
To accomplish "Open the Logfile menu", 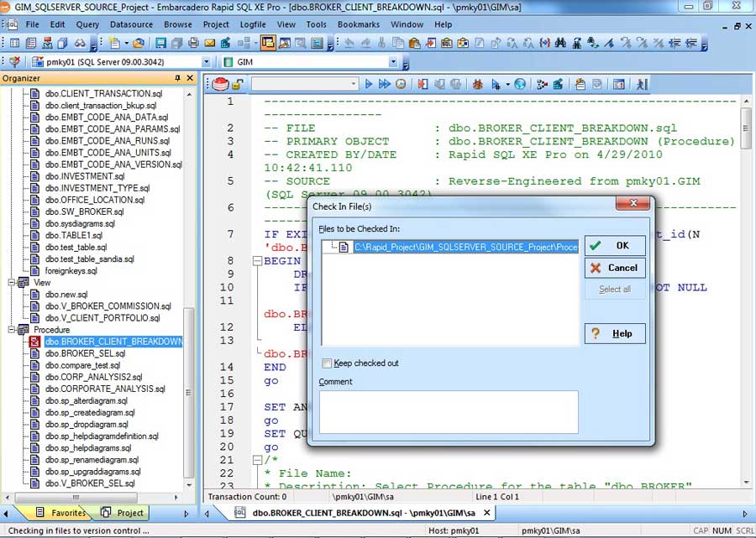I will pos(253,24).
